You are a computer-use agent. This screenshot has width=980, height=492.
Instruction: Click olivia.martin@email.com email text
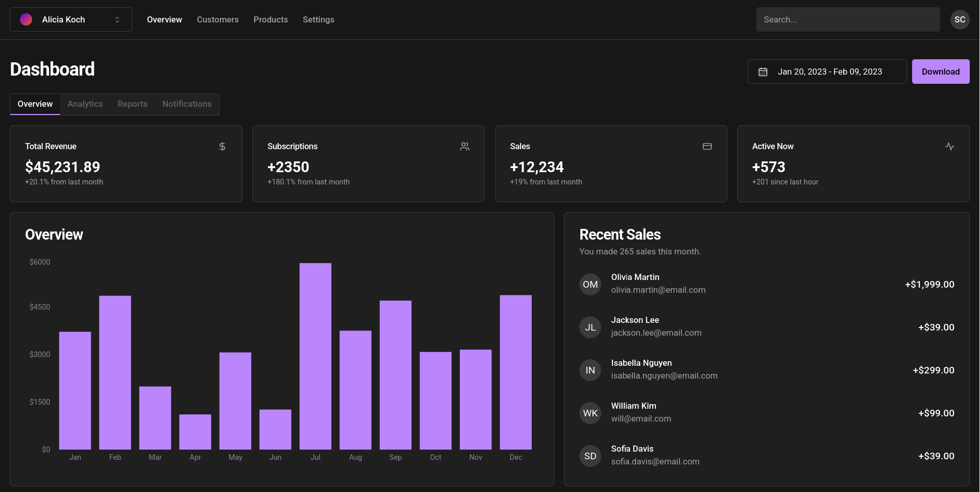point(658,290)
